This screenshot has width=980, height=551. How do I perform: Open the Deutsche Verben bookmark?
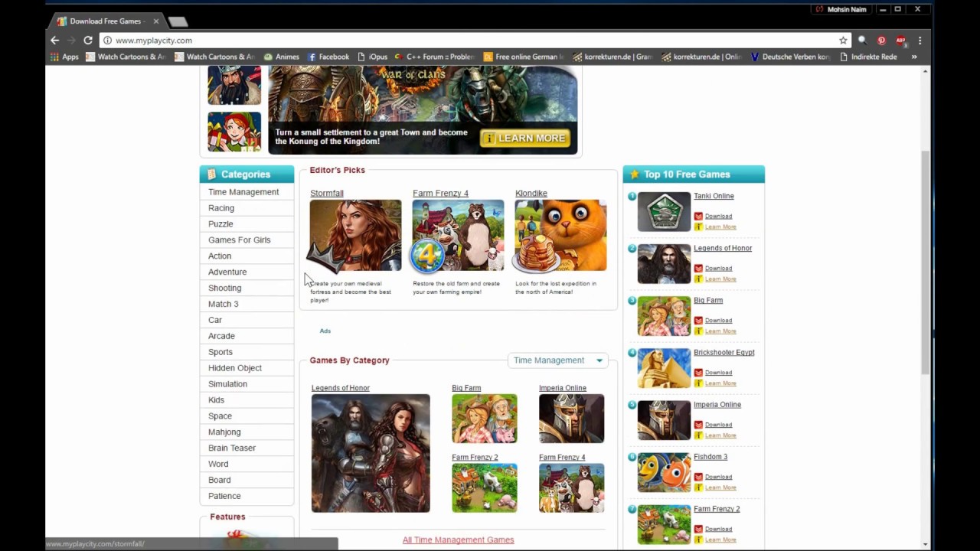pyautogui.click(x=791, y=57)
